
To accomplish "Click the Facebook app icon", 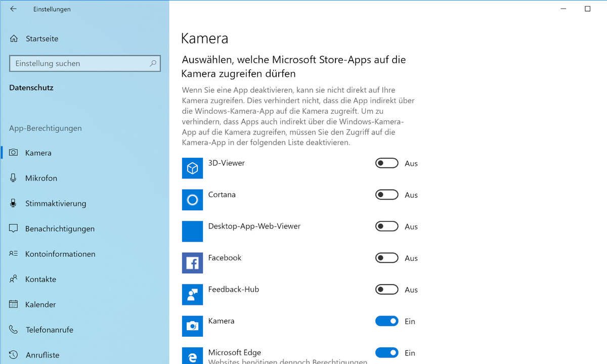I will (x=192, y=263).
